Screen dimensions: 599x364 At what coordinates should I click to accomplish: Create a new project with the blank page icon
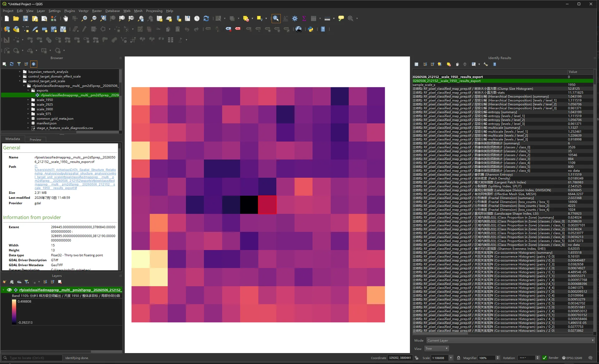(7, 19)
